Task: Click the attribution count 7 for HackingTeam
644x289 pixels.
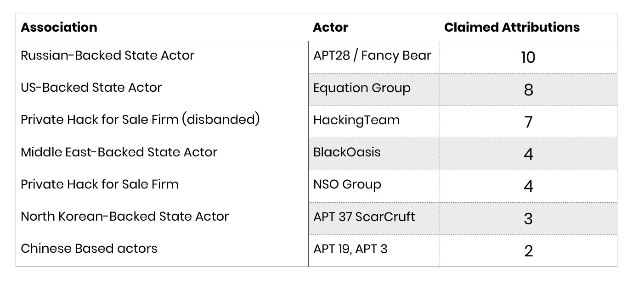Action: tap(528, 122)
